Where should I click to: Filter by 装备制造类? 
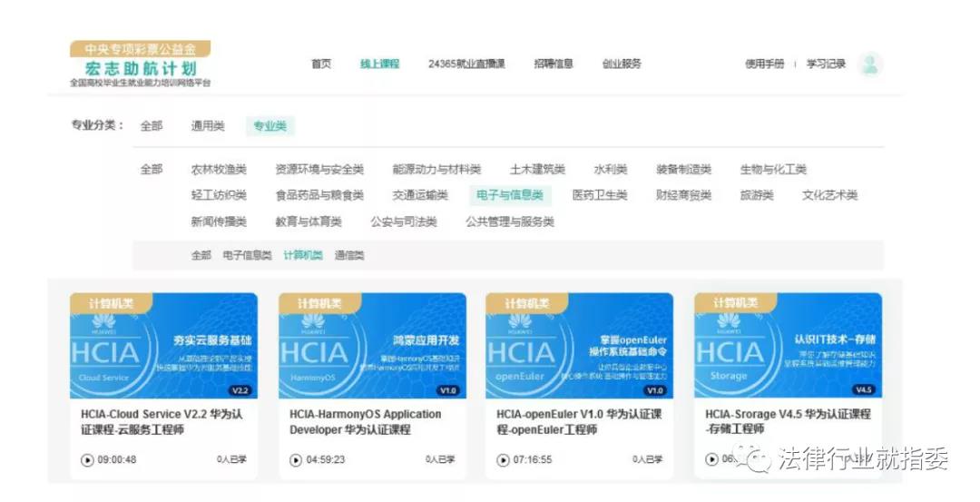coord(683,170)
